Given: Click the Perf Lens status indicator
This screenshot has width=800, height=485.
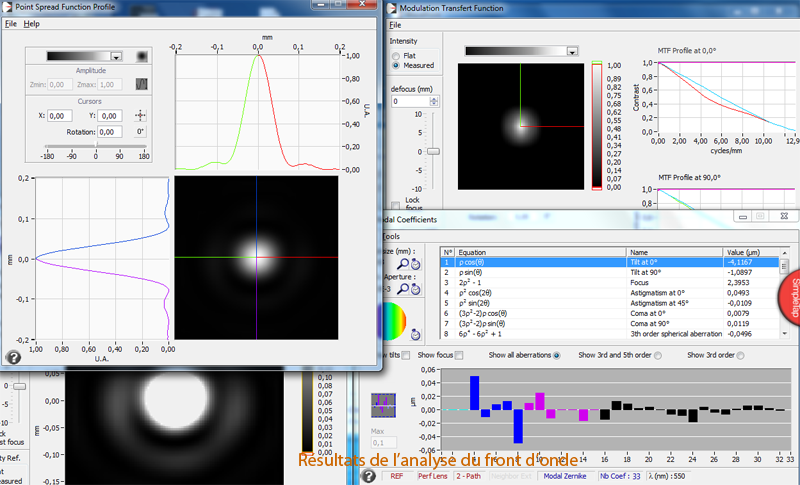Looking at the screenshot, I should 432,476.
